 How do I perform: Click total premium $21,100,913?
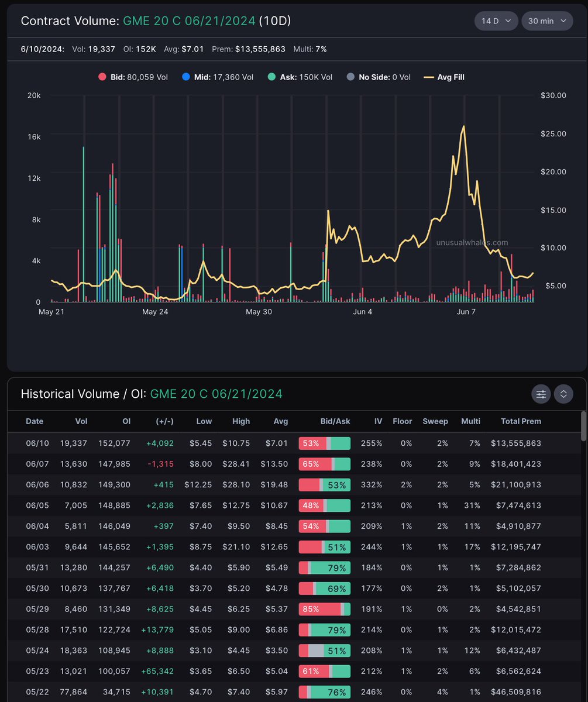point(516,485)
